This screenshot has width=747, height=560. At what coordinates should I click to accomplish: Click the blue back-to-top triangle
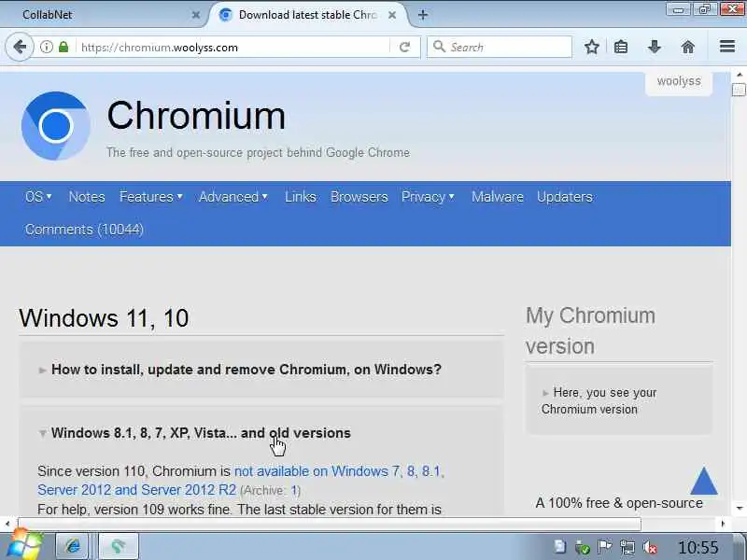click(704, 481)
